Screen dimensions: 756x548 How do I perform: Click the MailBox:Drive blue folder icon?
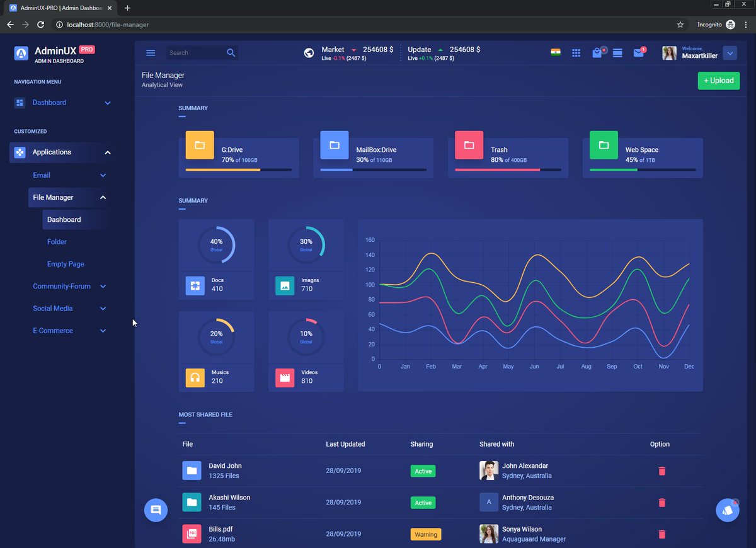pyautogui.click(x=335, y=145)
